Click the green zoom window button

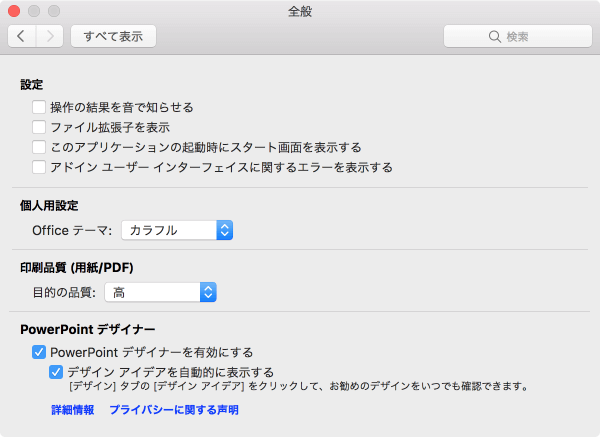52,11
